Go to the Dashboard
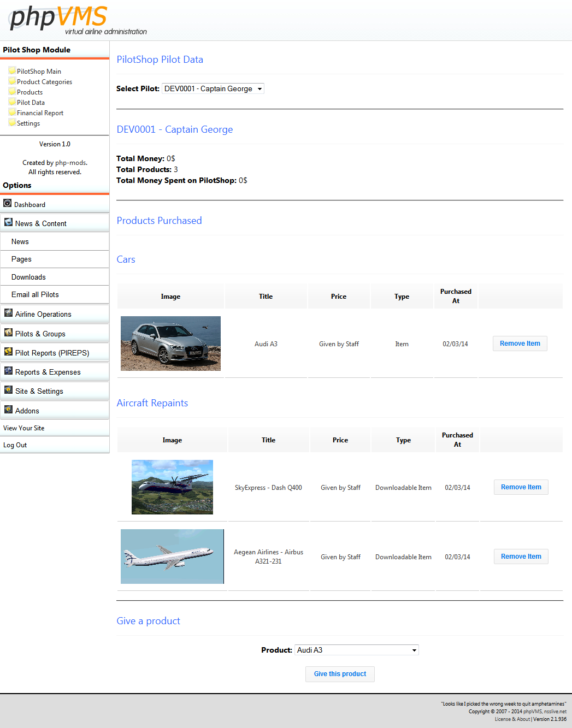The width and height of the screenshot is (572, 728). pyautogui.click(x=55, y=204)
